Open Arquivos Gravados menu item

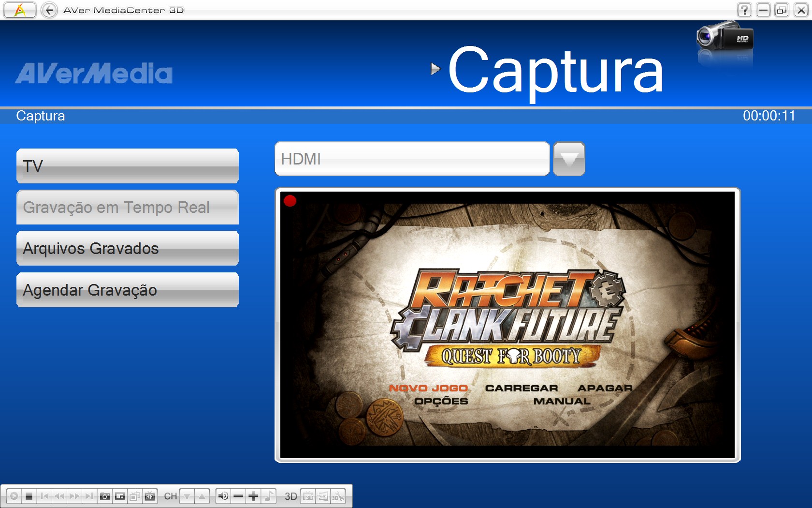coord(128,248)
